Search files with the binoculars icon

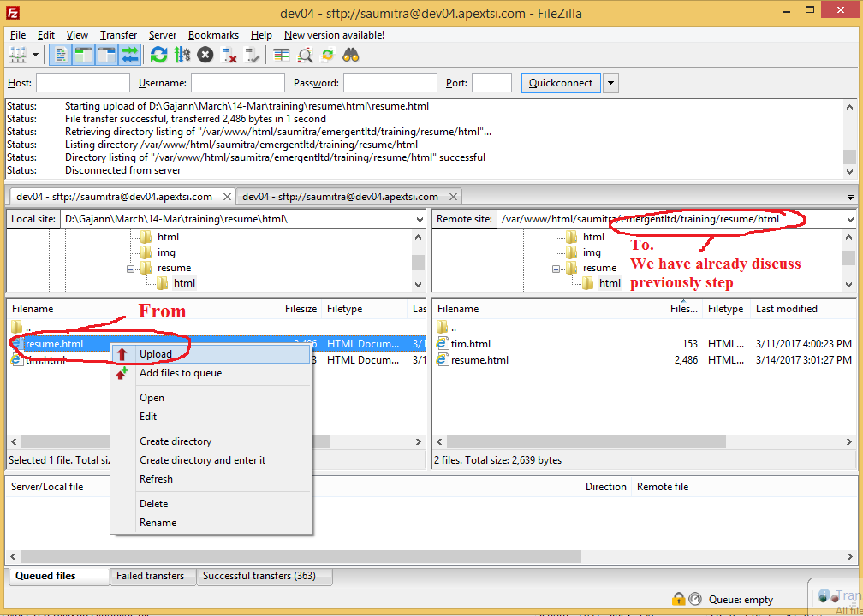[x=351, y=55]
